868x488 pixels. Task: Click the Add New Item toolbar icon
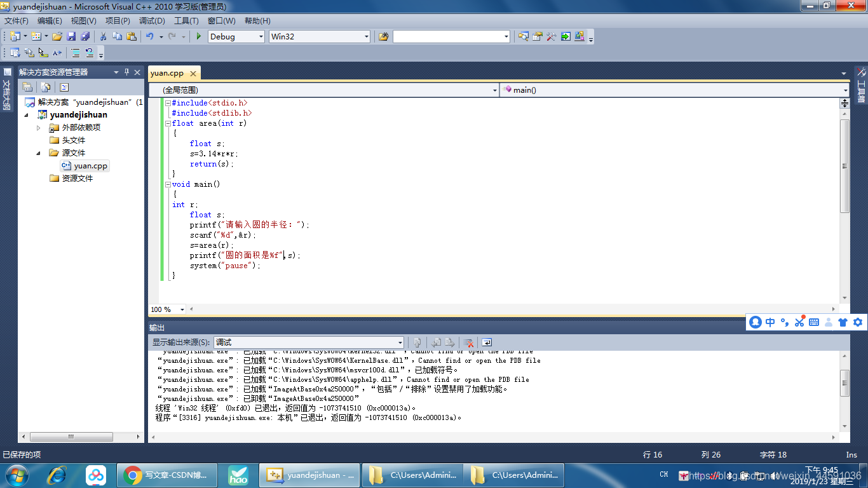36,37
